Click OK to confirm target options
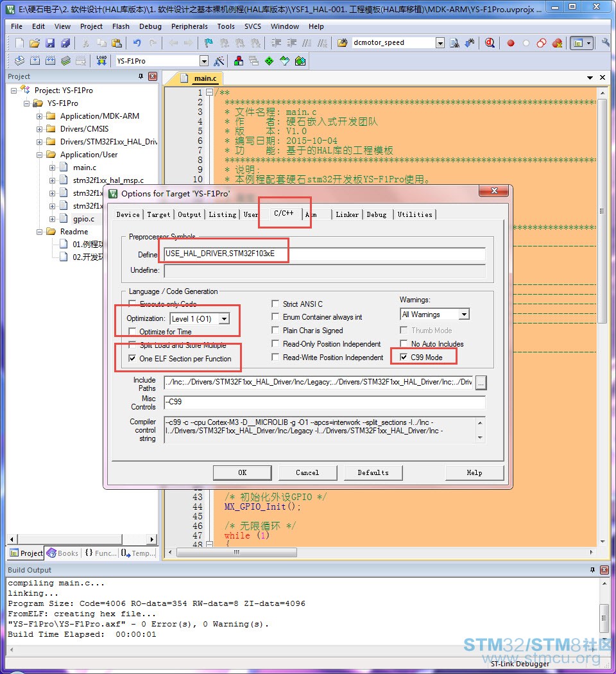This screenshot has height=674, width=616. [243, 472]
